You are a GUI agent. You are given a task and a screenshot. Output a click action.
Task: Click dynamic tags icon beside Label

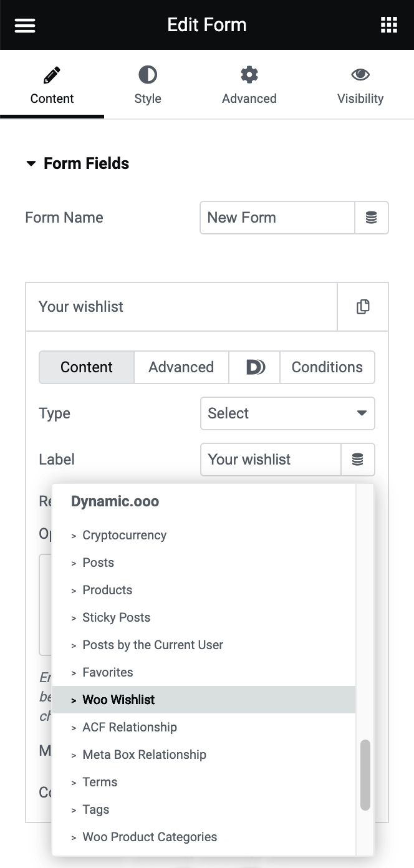pos(357,460)
